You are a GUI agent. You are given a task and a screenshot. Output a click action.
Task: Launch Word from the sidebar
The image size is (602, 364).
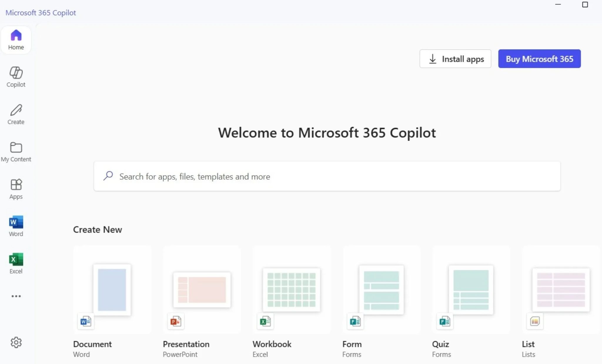pyautogui.click(x=16, y=226)
